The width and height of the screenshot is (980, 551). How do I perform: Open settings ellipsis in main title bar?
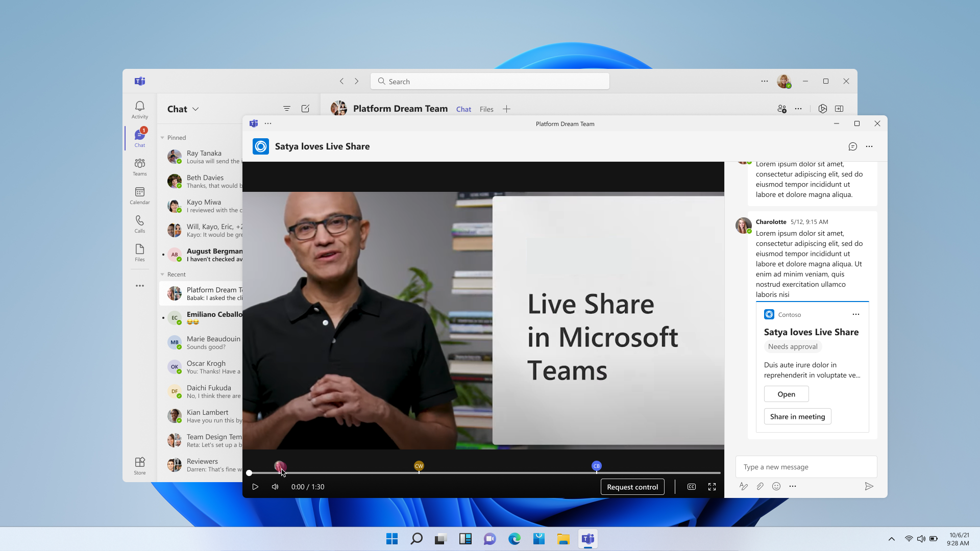[765, 81]
